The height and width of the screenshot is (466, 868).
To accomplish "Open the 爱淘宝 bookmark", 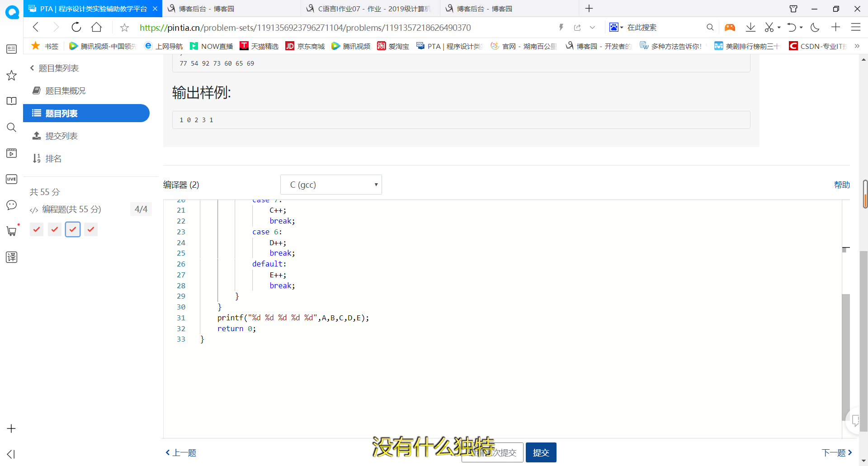I will pyautogui.click(x=393, y=46).
